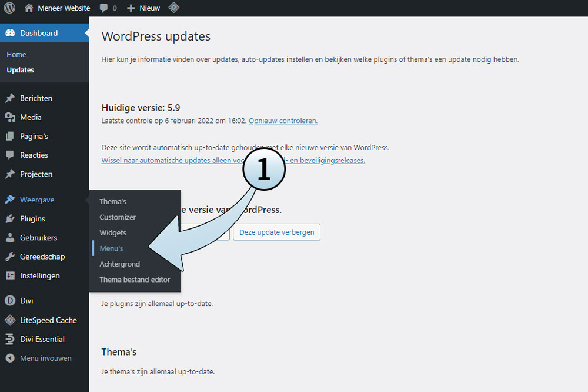Open the Nieuw dropdown in admin bar

(x=143, y=8)
